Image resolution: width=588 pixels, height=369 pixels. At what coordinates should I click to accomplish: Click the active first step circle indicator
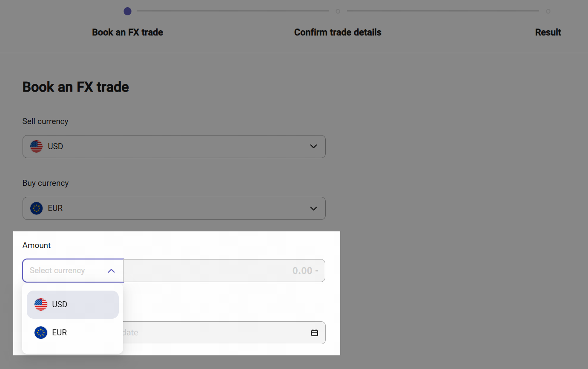[x=127, y=12]
